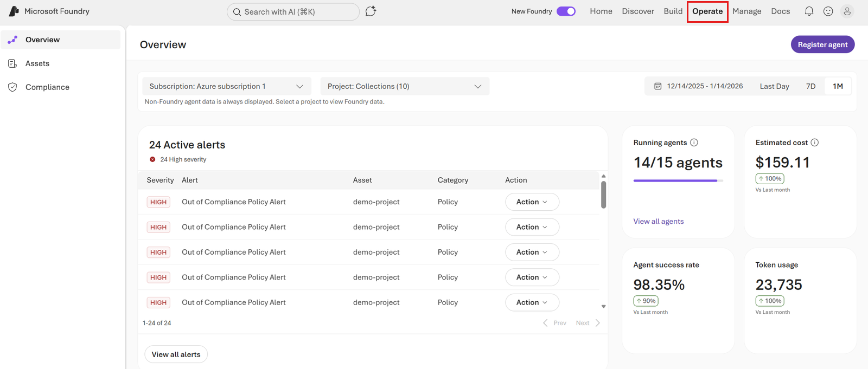Click the first row's HIGH severity badge
This screenshot has width=868, height=369.
coord(158,202)
